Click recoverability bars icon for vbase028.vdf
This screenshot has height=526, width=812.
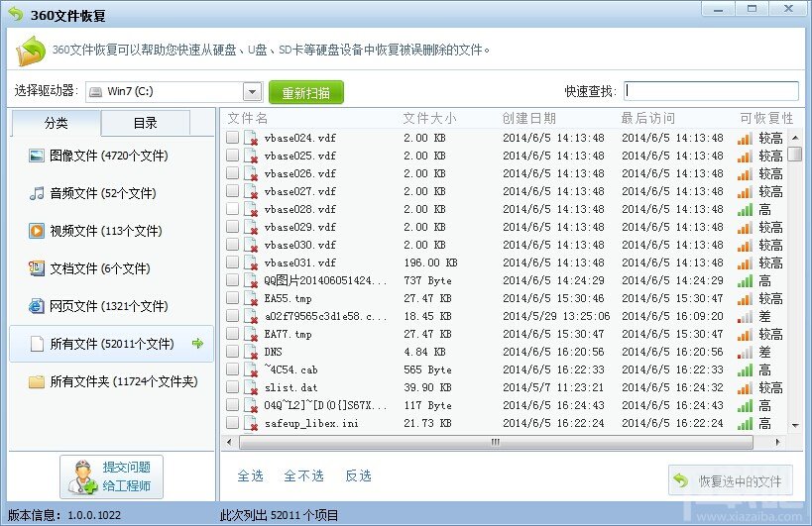[x=745, y=209]
